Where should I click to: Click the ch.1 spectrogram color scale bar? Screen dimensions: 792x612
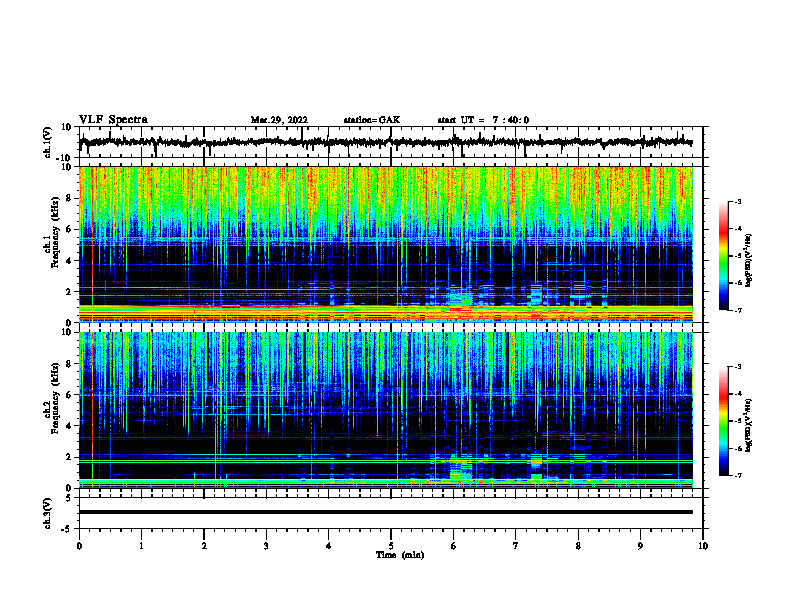[x=723, y=255]
